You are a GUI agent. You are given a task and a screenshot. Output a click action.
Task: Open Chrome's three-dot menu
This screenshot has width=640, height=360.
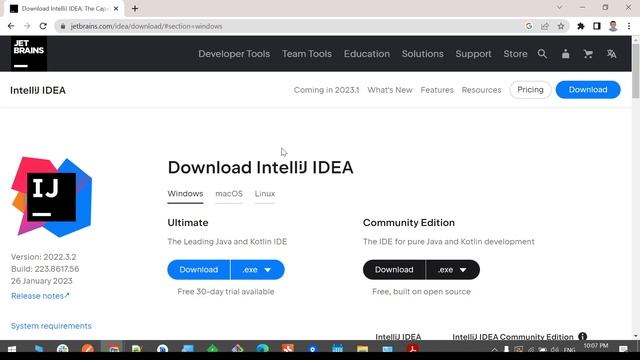pos(629,26)
